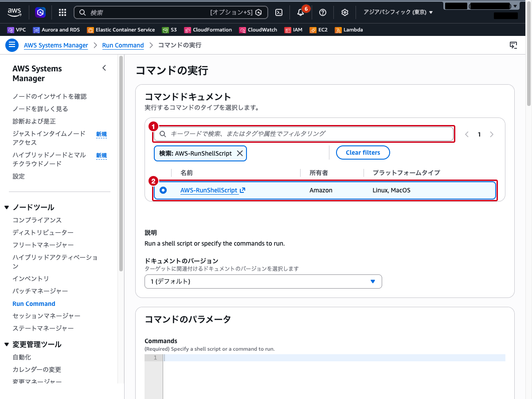Open the region selector アジアパシフィック (東京)
532x399 pixels.
398,12
